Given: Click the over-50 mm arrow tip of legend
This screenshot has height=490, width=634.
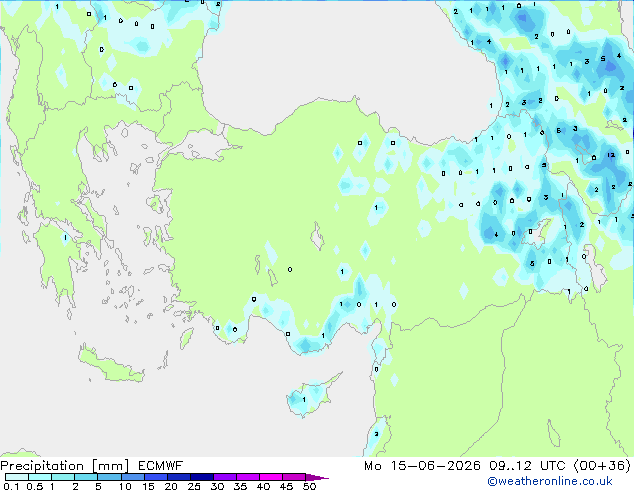Looking at the screenshot, I should tap(317, 477).
